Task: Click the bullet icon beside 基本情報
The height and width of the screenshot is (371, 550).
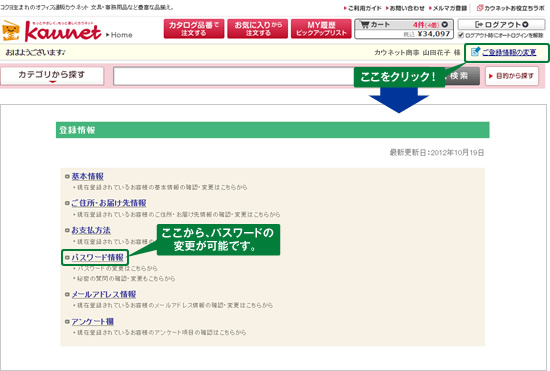Action: 67,176
